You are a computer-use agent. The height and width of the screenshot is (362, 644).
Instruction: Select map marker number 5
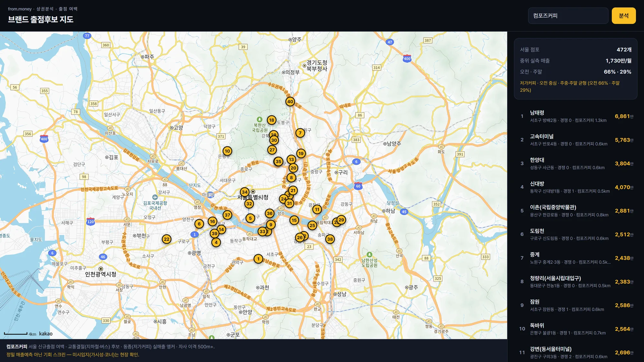coord(250,218)
